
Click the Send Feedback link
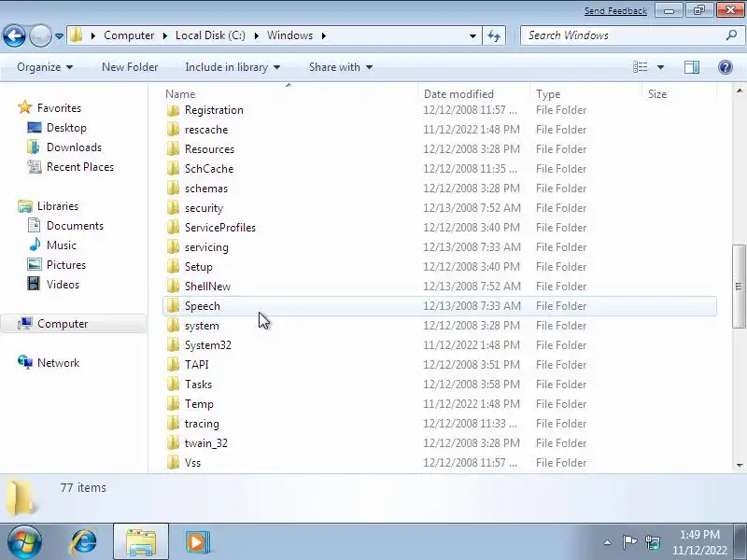(615, 10)
